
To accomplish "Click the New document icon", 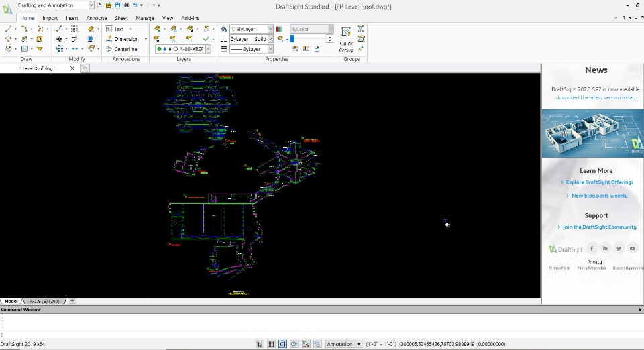I will tap(99, 5).
